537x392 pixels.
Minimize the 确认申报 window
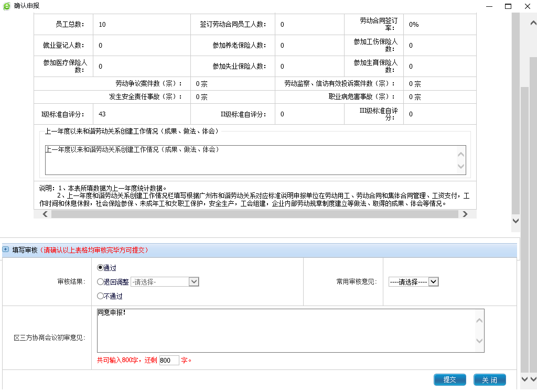(489, 6)
